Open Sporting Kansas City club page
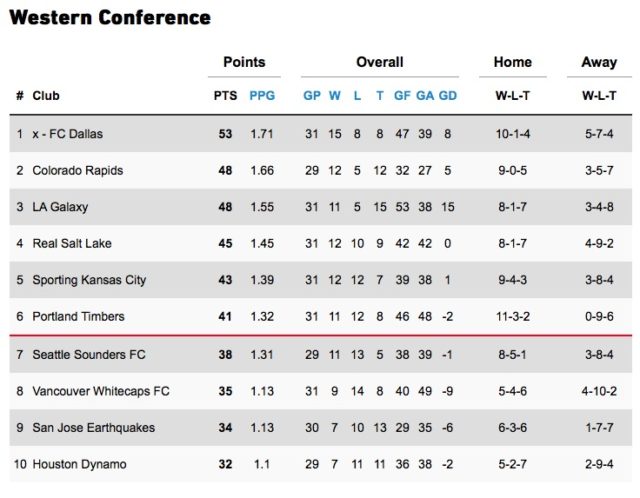Viewport: 640px width, 498px height. coord(89,280)
